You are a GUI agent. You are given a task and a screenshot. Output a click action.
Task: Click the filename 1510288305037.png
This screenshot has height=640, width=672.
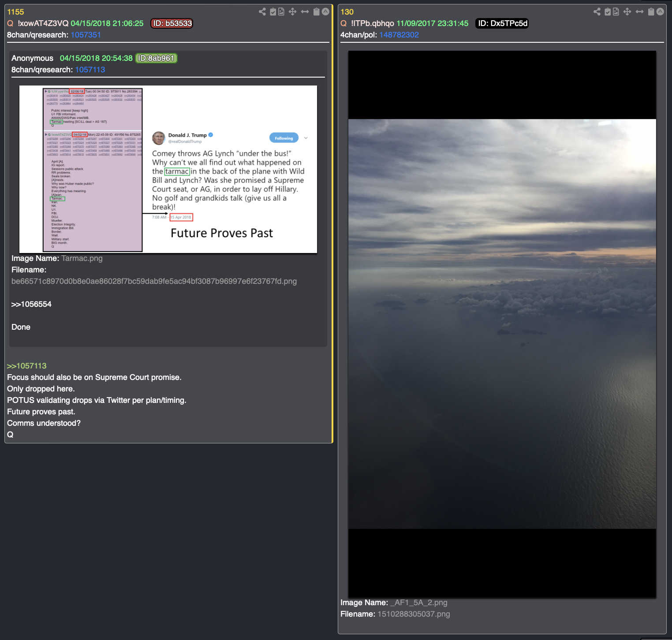(414, 614)
